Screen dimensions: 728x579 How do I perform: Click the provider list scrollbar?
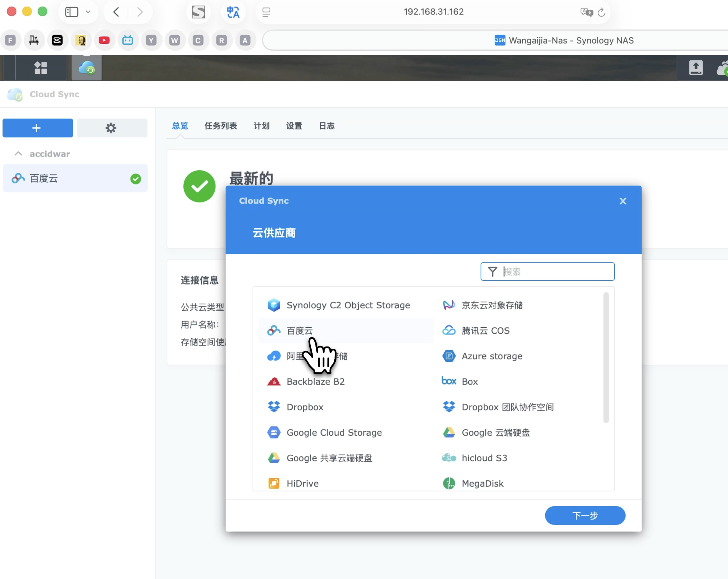click(x=606, y=358)
